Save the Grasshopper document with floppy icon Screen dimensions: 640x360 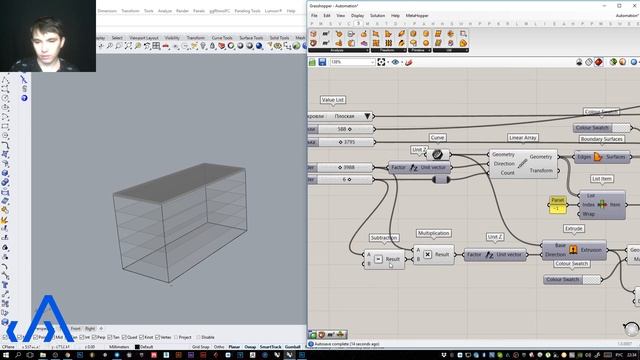pos(322,62)
